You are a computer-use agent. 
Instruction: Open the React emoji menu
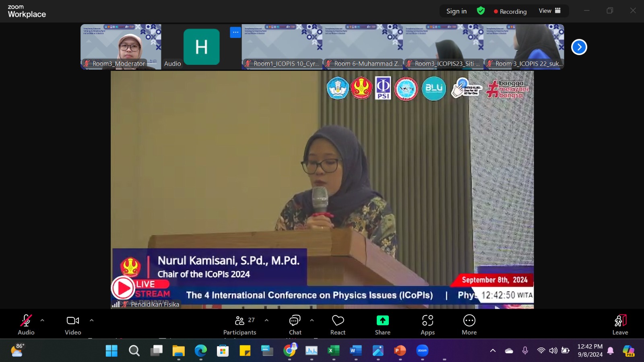(338, 325)
